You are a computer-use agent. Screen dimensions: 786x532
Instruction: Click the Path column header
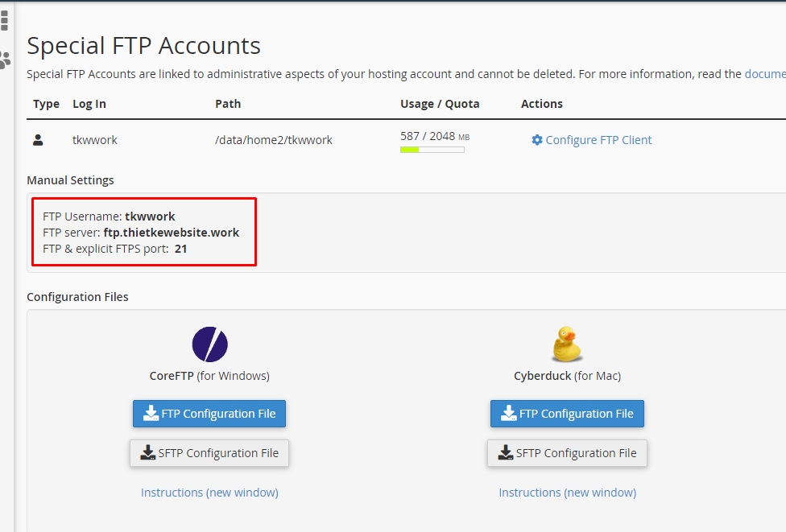pyautogui.click(x=228, y=104)
